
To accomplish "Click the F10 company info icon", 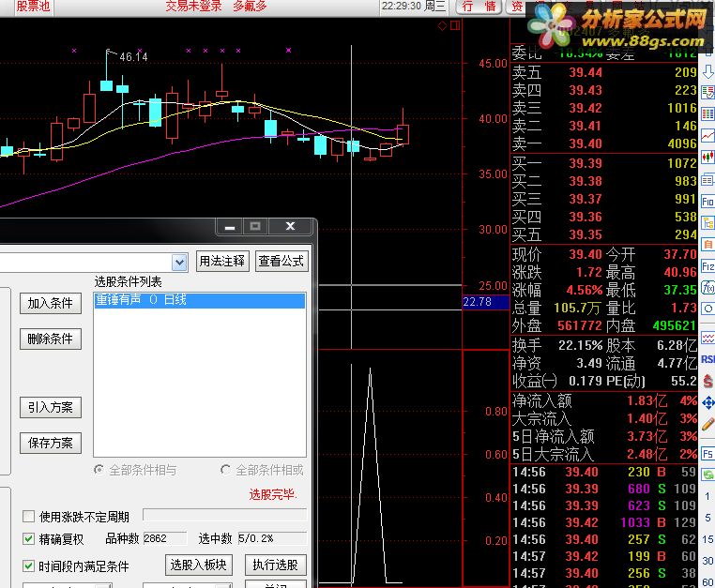I will pos(707,202).
